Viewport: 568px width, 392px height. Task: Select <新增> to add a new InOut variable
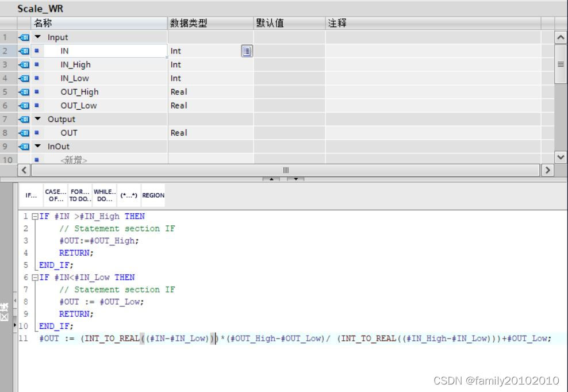tap(75, 159)
